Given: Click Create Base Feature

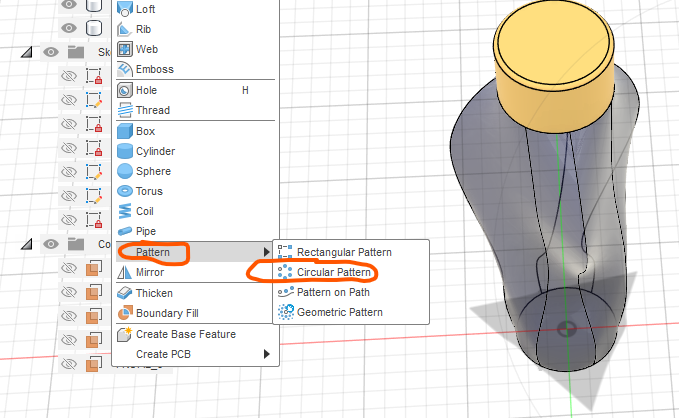Looking at the screenshot, I should click(x=186, y=334).
